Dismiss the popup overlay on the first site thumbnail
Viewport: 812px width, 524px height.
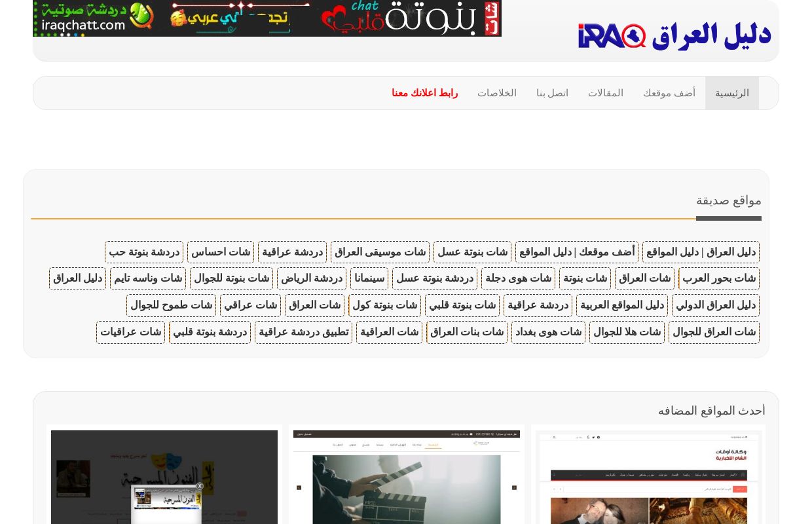coord(200,486)
